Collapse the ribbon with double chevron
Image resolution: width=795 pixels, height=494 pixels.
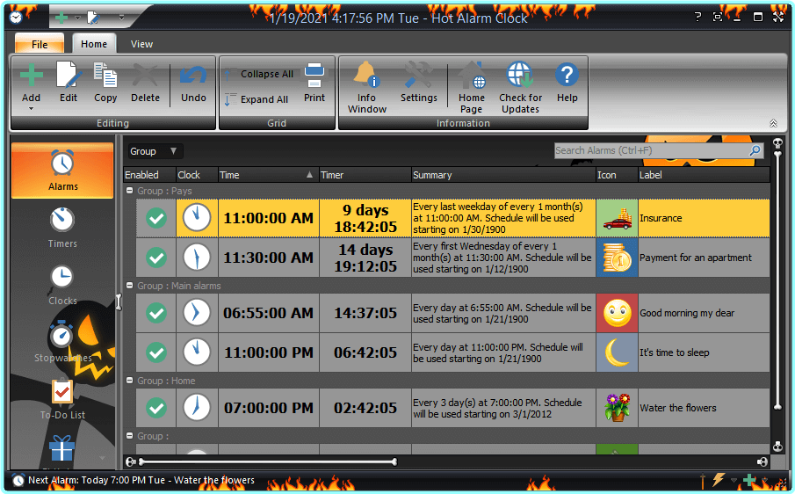(x=773, y=123)
